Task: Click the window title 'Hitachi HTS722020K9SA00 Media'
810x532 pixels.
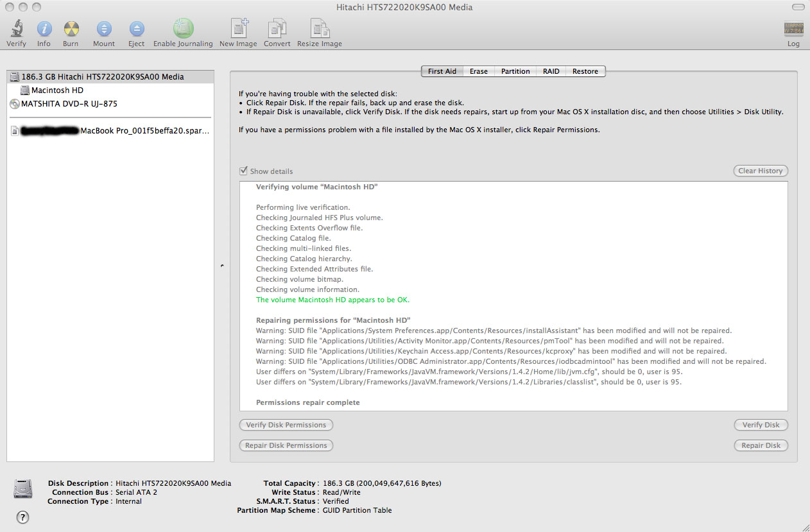Action: (404, 7)
